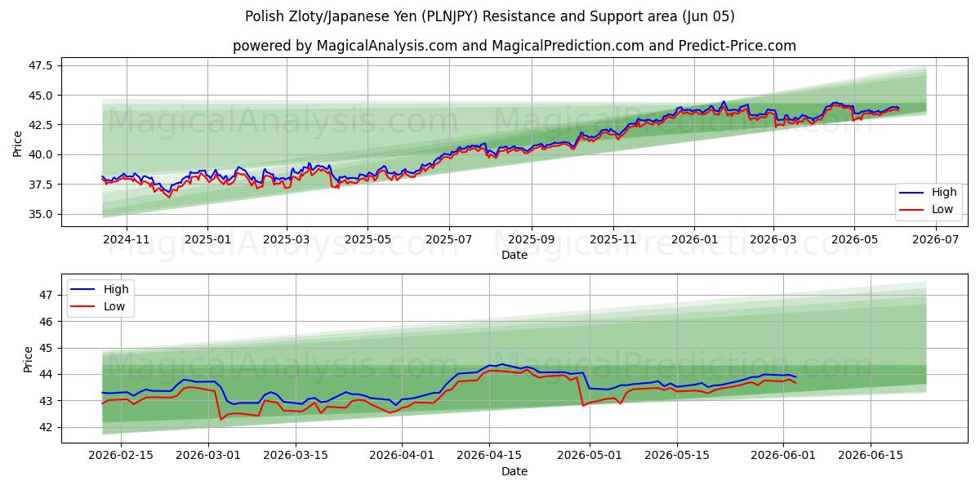980x490 pixels.
Task: Click the '2026-01' x-axis tick label
Action: tap(694, 238)
